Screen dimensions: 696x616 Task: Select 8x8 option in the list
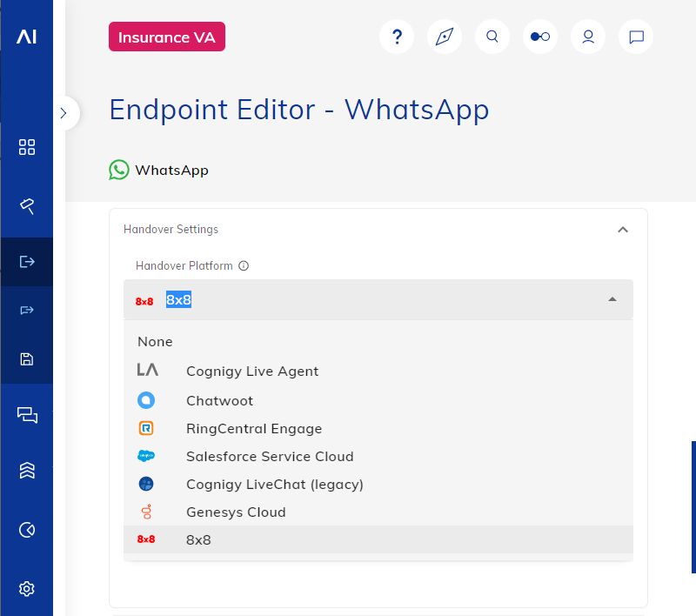[378, 539]
